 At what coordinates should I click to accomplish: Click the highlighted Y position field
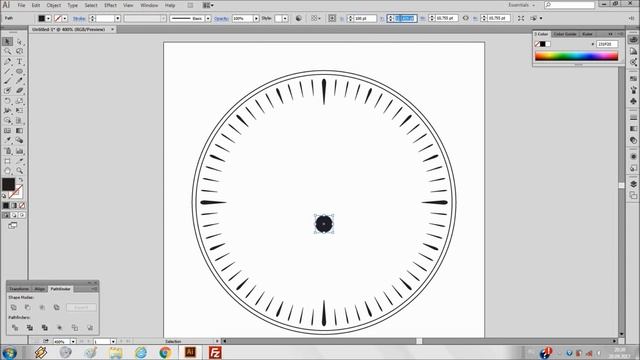click(406, 18)
